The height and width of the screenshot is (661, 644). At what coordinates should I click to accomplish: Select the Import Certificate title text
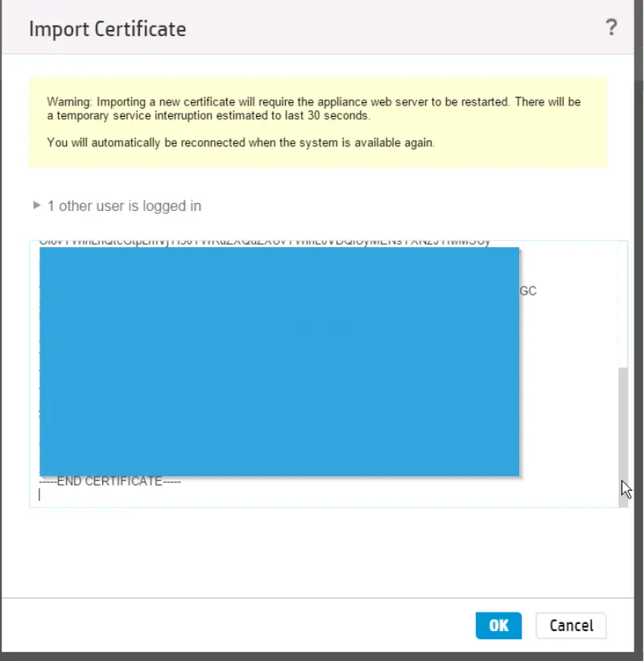point(107,29)
